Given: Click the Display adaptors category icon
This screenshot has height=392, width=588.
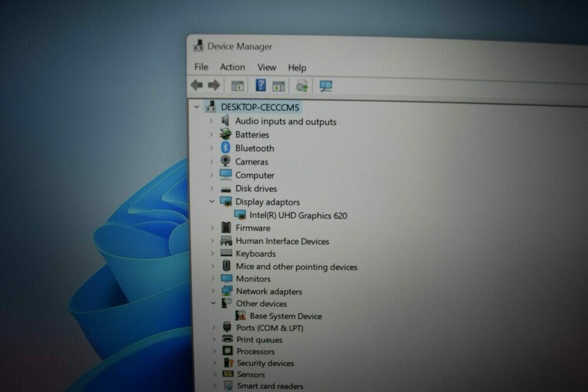Looking at the screenshot, I should click(226, 202).
